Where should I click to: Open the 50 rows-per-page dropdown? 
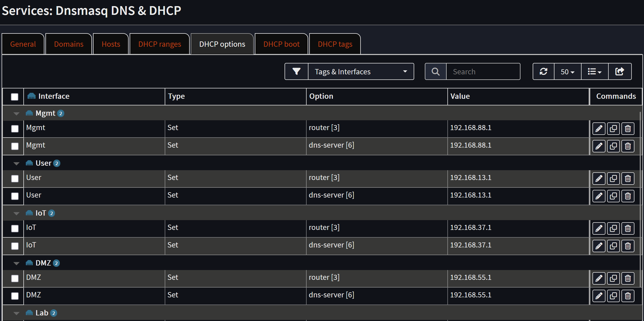coord(567,71)
